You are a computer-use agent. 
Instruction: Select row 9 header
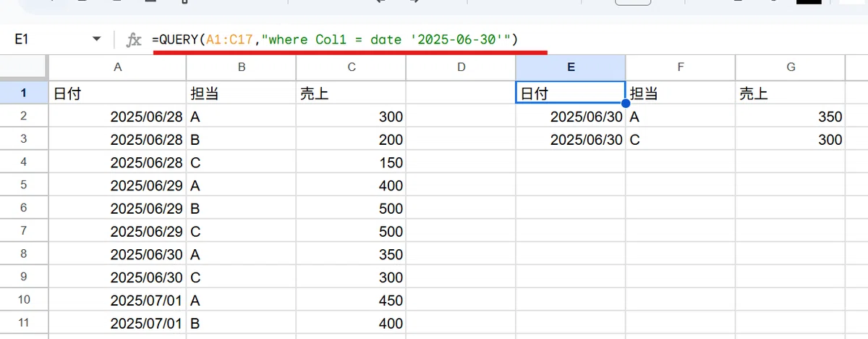24,278
